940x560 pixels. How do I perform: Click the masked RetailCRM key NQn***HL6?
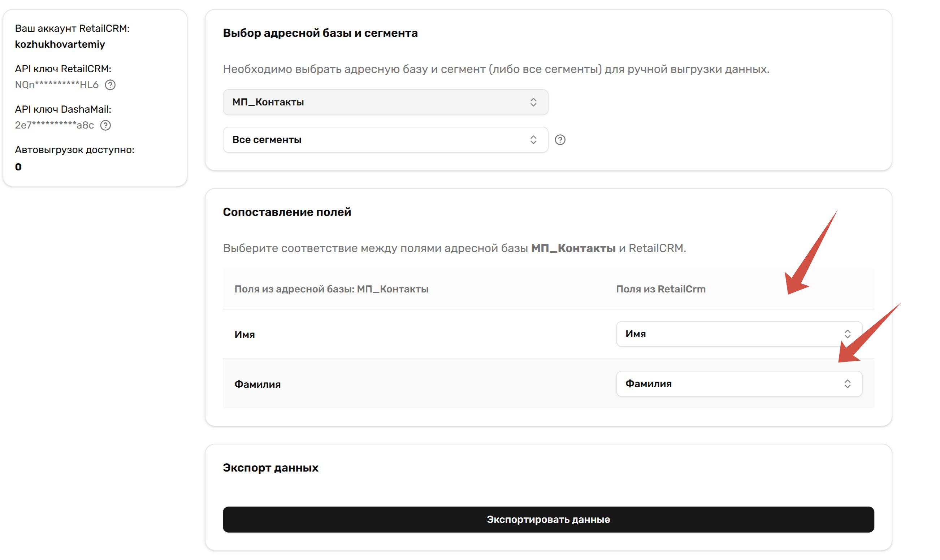point(57,85)
